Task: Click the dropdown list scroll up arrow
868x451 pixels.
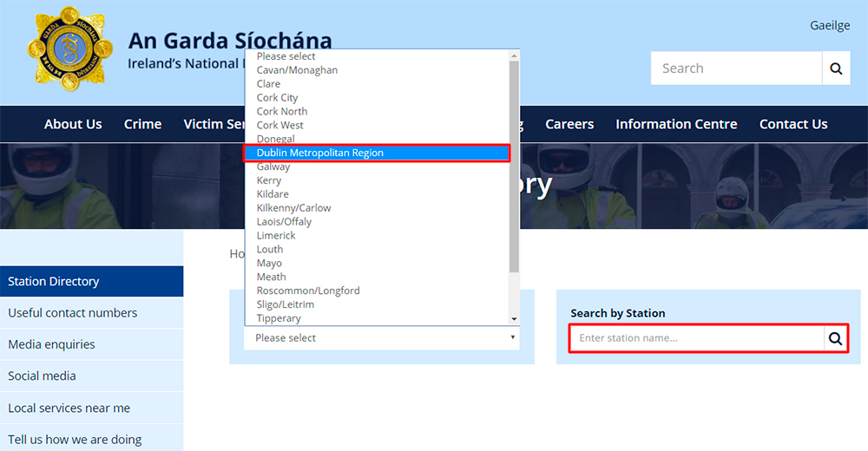Action: [514, 56]
